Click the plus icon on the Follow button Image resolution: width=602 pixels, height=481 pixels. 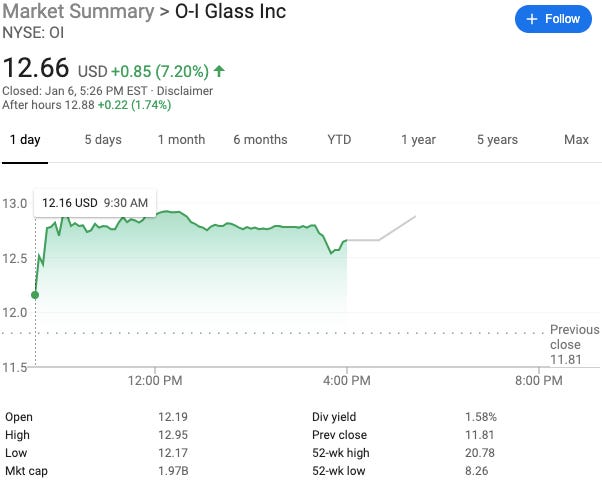coord(532,19)
